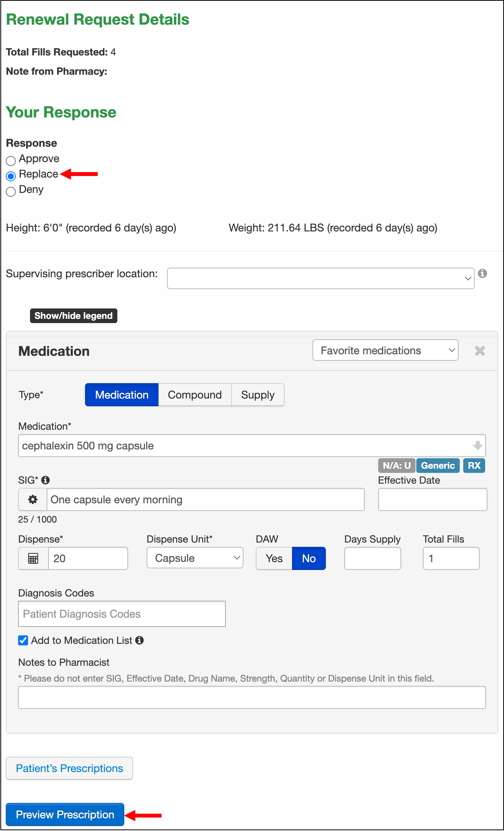The width and height of the screenshot is (504, 831).
Task: Click the Notes to Pharmacist text field
Action: [252, 697]
